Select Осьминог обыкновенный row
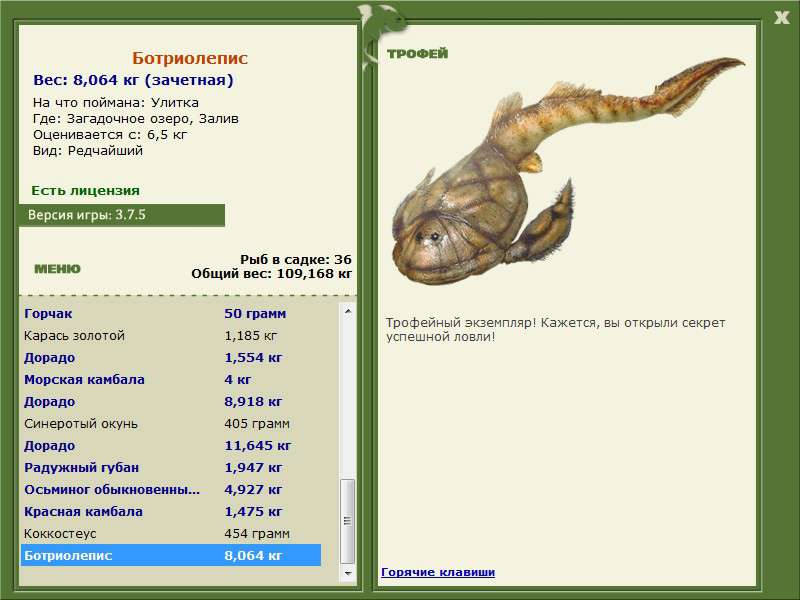The image size is (800, 600). [x=171, y=489]
